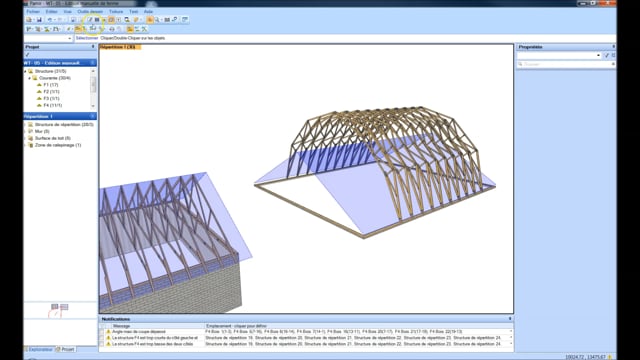Expand the Surface de toit tree node
Viewport: 640px width, 360px height.
point(25,138)
